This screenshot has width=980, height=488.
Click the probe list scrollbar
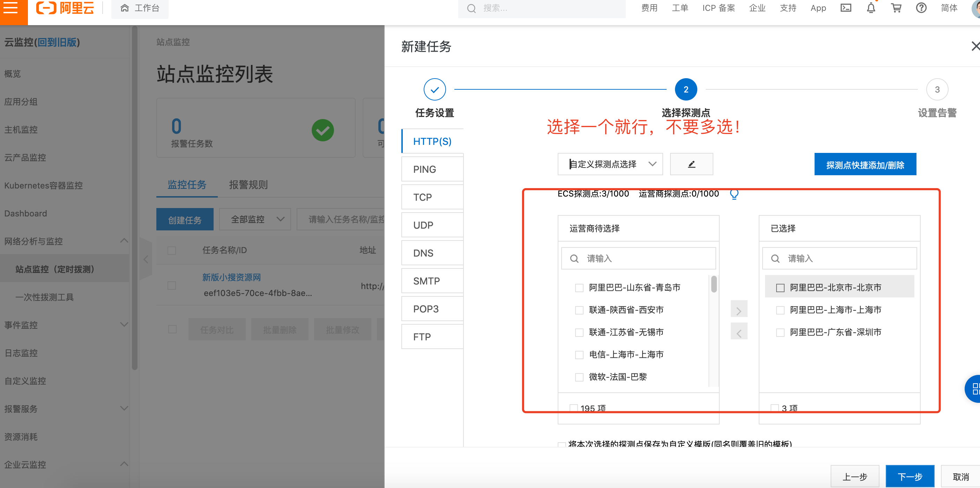[x=714, y=284]
